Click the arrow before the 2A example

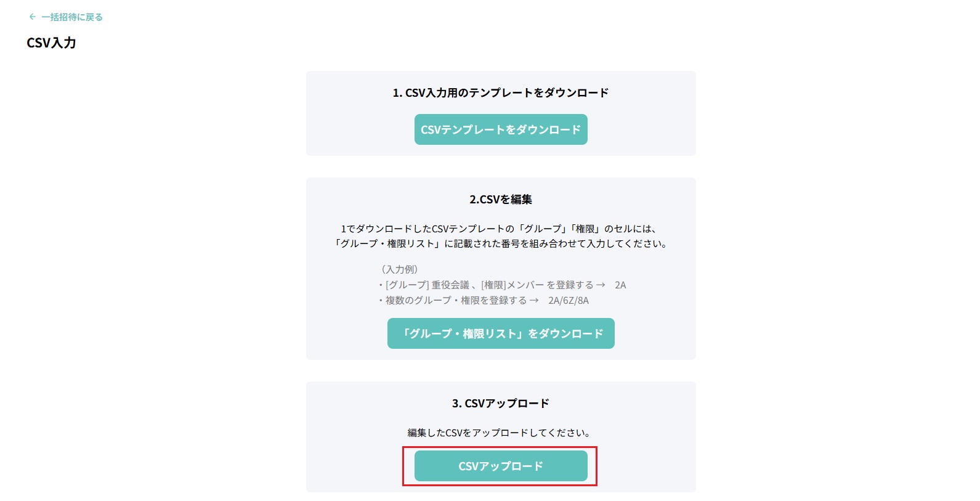[601, 285]
